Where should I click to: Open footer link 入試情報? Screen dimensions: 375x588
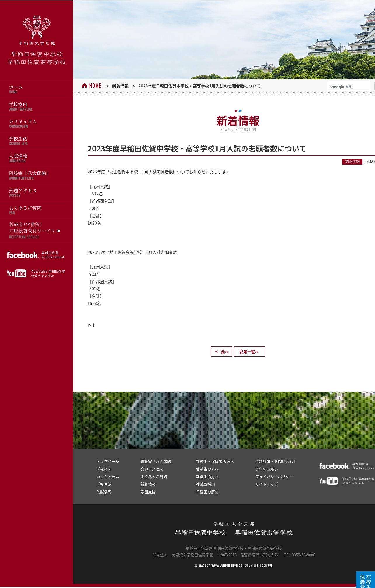104,492
